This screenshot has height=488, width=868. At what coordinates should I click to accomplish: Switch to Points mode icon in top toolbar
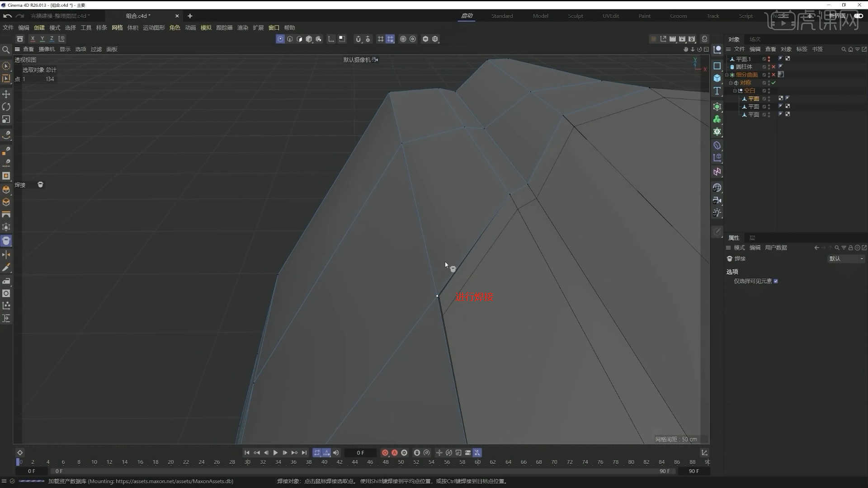[x=280, y=39]
